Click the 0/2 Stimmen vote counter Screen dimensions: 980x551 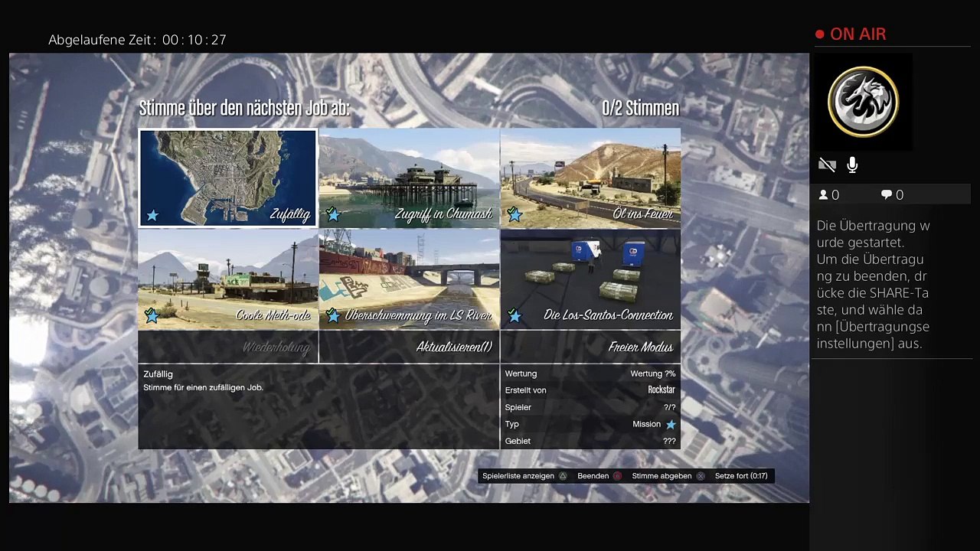coord(640,108)
